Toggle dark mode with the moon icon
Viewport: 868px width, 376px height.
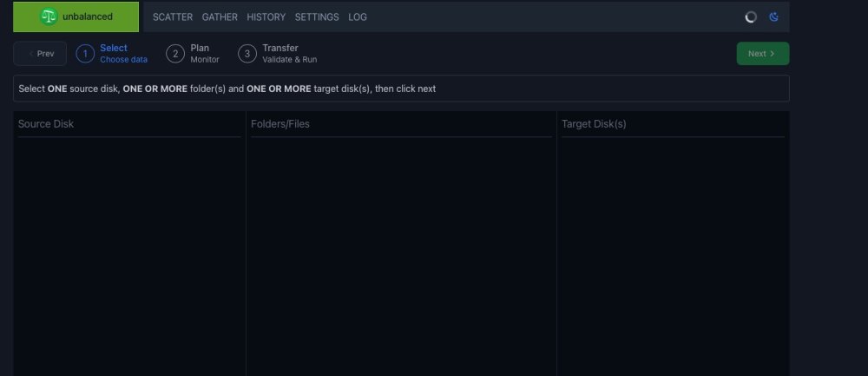774,17
